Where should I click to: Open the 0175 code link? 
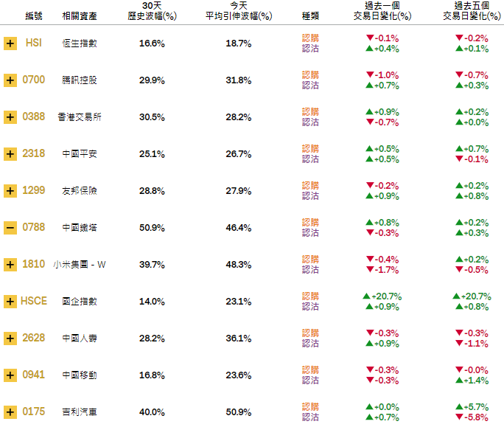point(34,412)
